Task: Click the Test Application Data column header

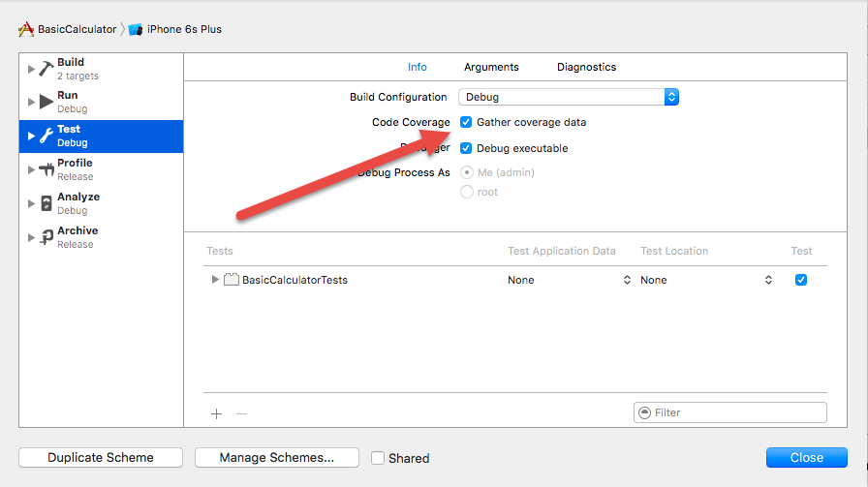Action: (x=561, y=252)
